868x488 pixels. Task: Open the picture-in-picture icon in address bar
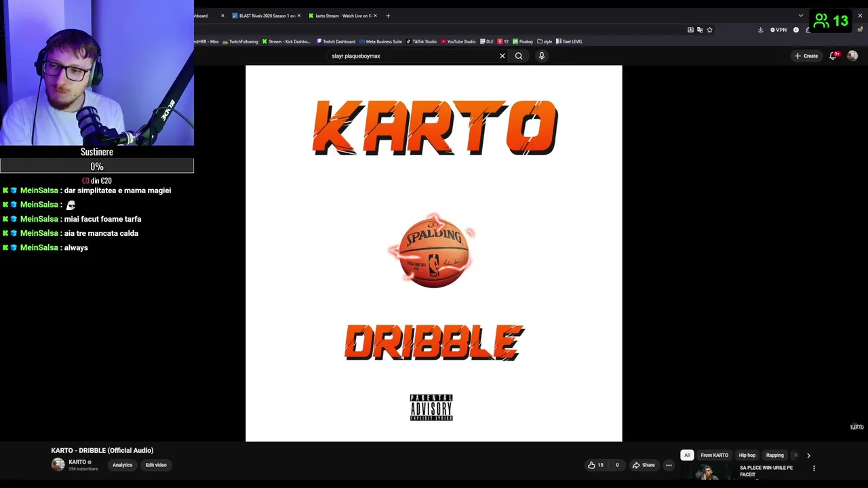point(690,30)
